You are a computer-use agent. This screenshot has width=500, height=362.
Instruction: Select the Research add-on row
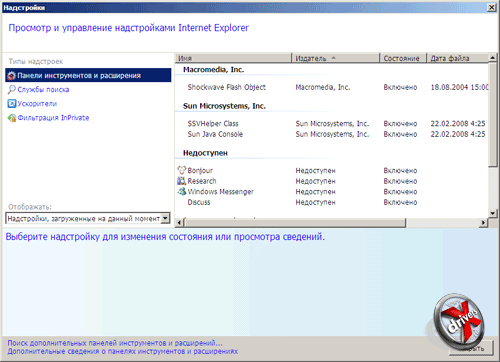pos(332,181)
